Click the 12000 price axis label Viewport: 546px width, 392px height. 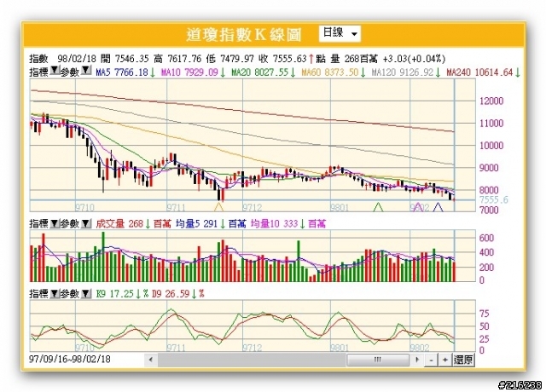coord(491,101)
